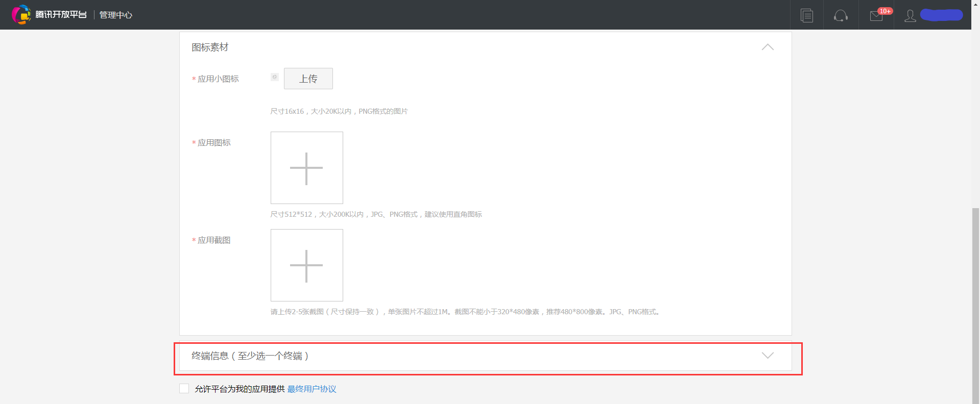The image size is (980, 404).
Task: Click the user account avatar icon
Action: pyautogui.click(x=910, y=16)
